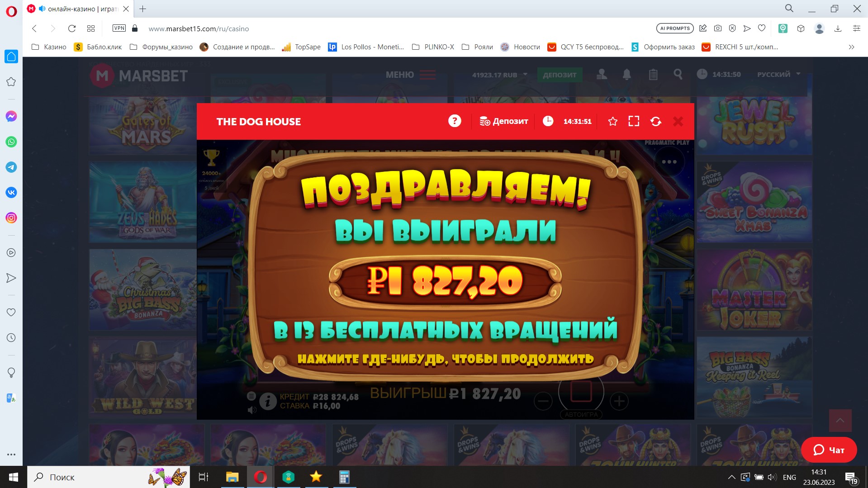Viewport: 868px width, 488px height.
Task: Switch the game to fullscreen mode
Action: click(x=634, y=121)
